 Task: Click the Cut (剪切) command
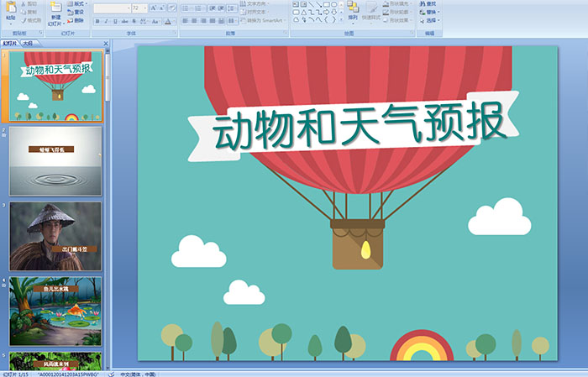pos(29,3)
